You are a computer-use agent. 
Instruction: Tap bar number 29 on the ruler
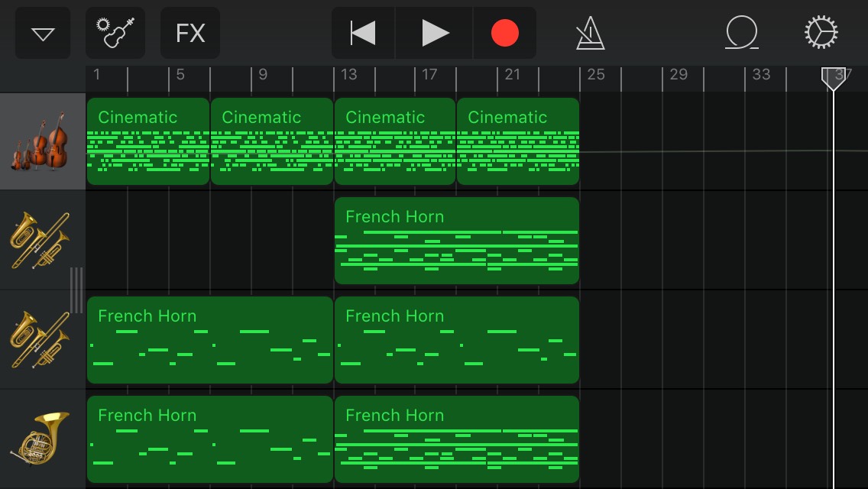tap(679, 74)
